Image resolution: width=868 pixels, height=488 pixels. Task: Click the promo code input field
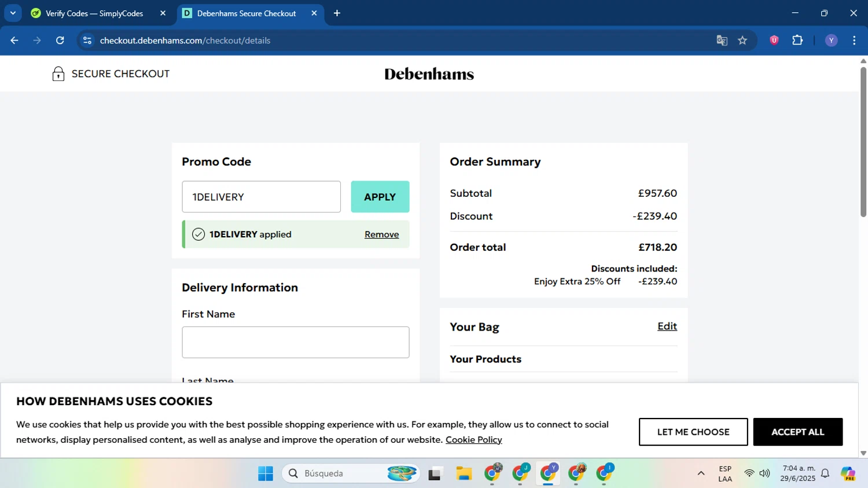pyautogui.click(x=261, y=197)
